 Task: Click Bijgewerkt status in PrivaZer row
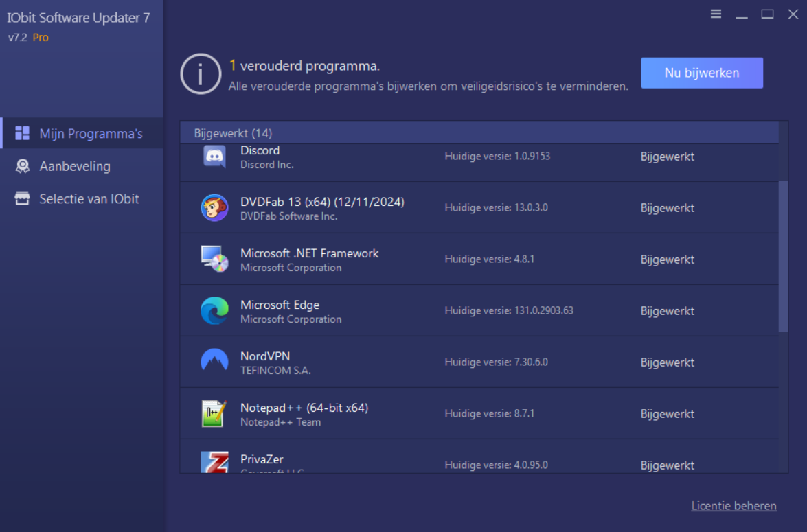pyautogui.click(x=667, y=465)
